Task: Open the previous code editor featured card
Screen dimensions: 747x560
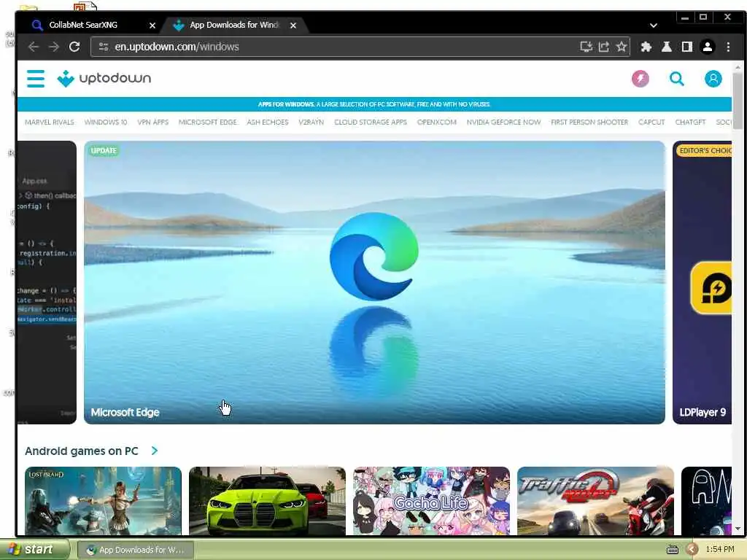Action: [47, 282]
